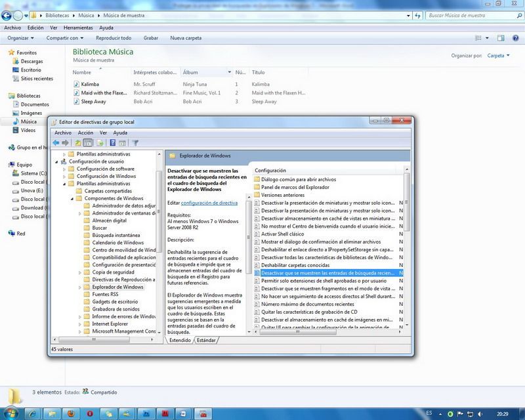
Task: Open the blue Help icon in toolbar
Action: [113, 142]
